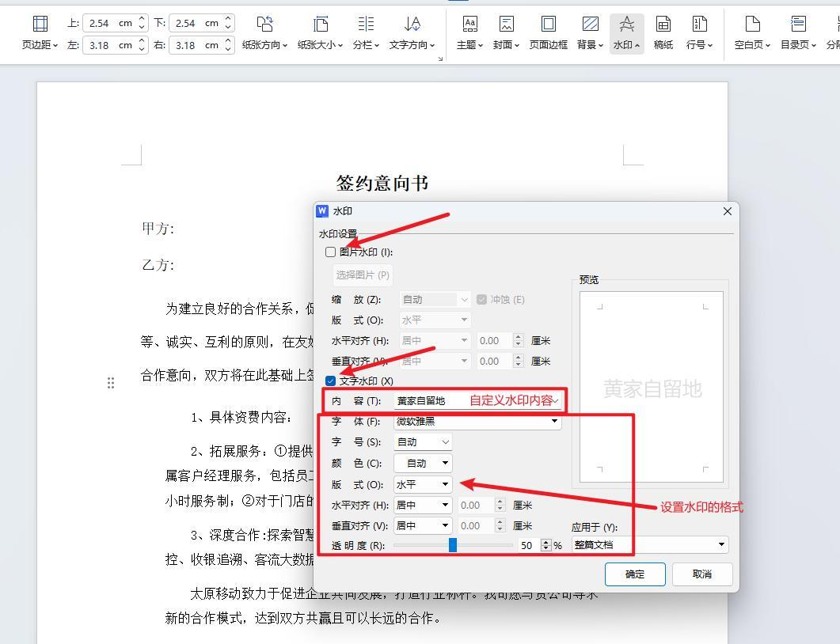
Task: Click the 选择图片 button
Action: click(x=363, y=275)
